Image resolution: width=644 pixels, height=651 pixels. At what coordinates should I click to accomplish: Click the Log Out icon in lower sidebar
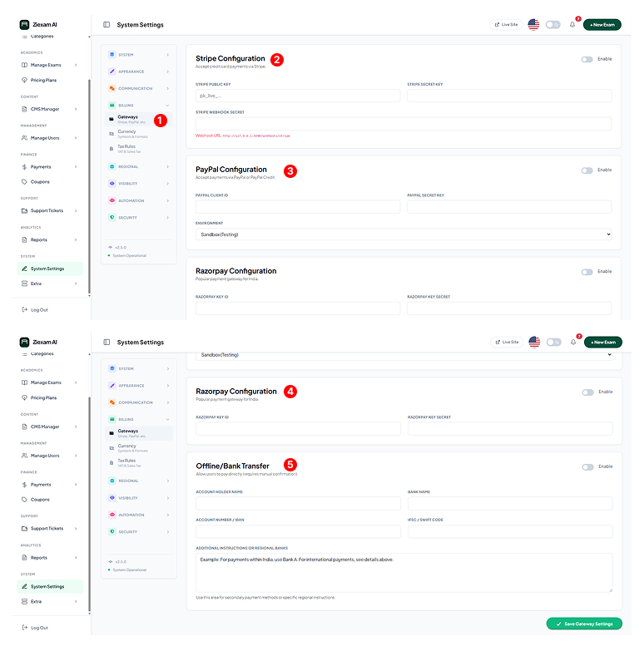coord(24,628)
